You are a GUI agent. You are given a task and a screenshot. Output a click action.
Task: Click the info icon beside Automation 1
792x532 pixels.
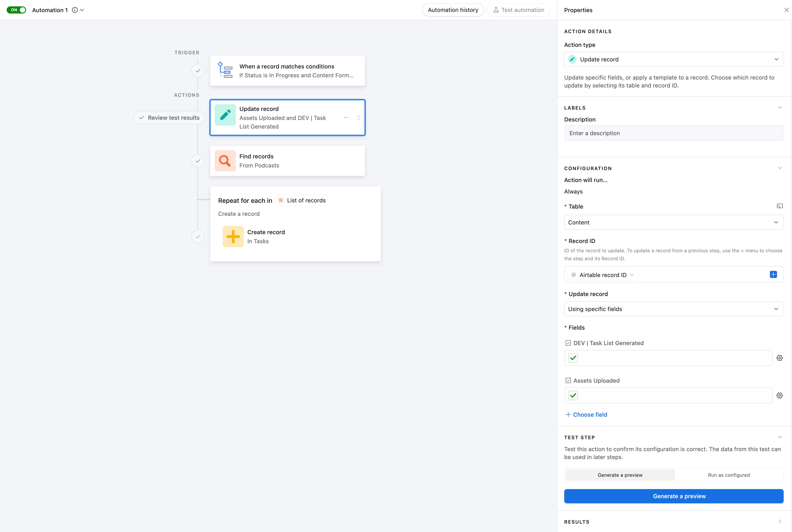pos(75,10)
